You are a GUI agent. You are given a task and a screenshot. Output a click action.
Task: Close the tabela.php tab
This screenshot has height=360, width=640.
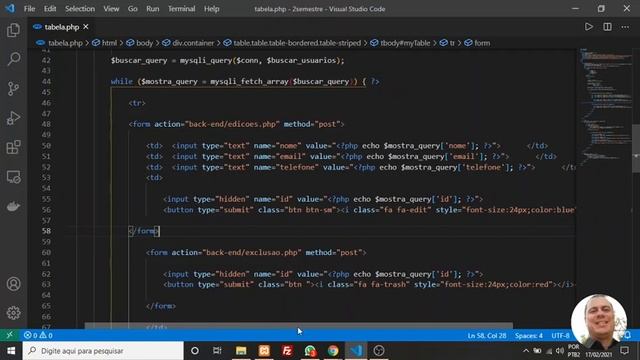[86, 27]
